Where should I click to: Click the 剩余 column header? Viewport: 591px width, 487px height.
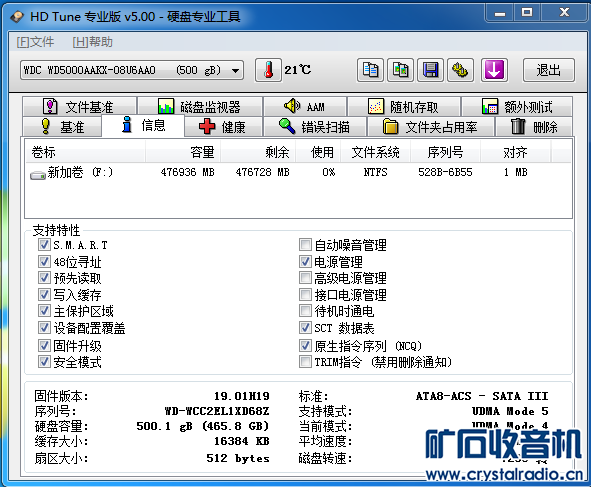(x=258, y=152)
